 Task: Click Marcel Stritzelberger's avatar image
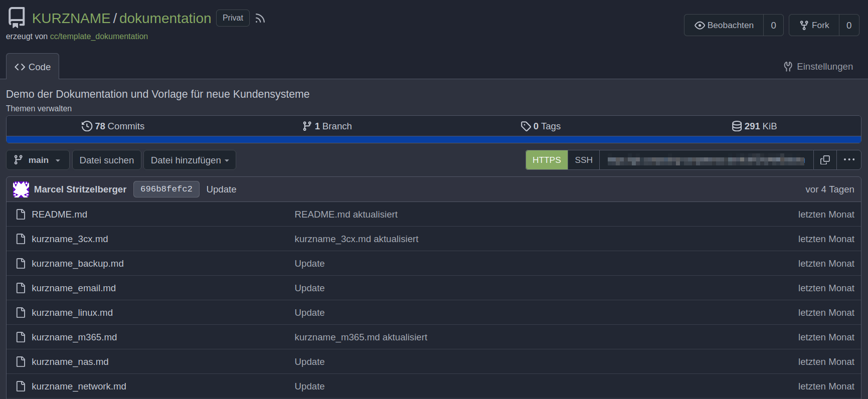click(x=21, y=189)
